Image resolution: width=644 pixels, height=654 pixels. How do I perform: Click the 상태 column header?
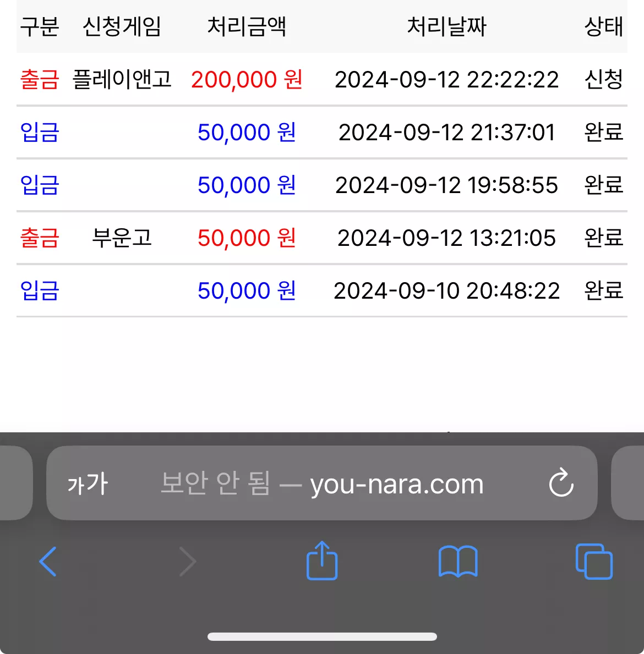tap(603, 27)
